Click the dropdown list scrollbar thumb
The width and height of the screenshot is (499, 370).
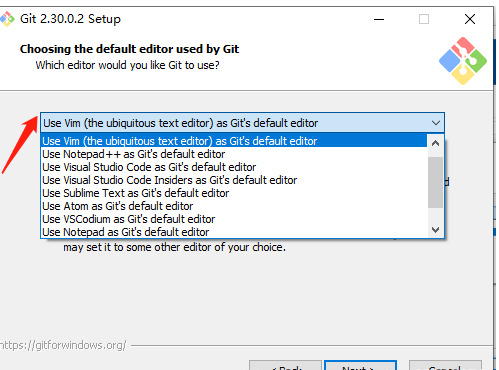tap(435, 182)
